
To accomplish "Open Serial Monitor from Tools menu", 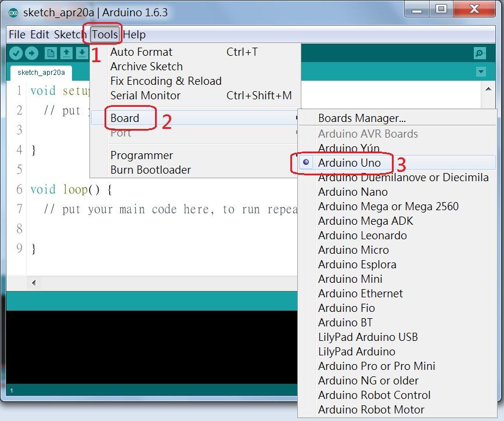I will pos(195,95).
